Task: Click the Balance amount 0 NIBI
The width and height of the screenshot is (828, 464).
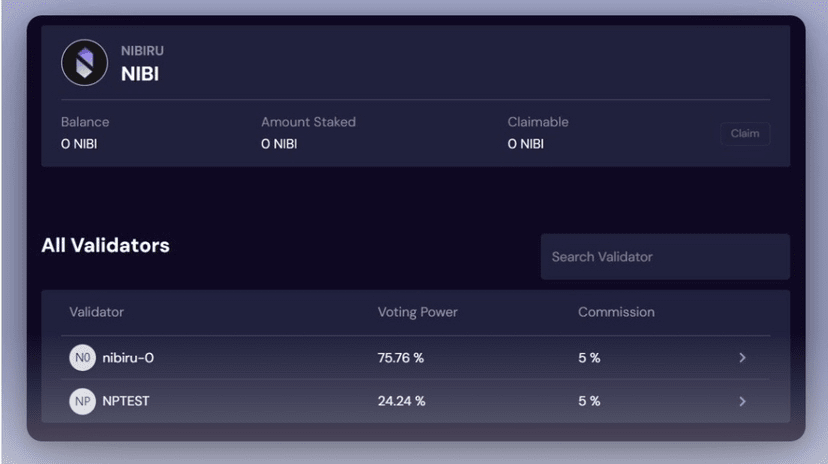Action: click(79, 144)
